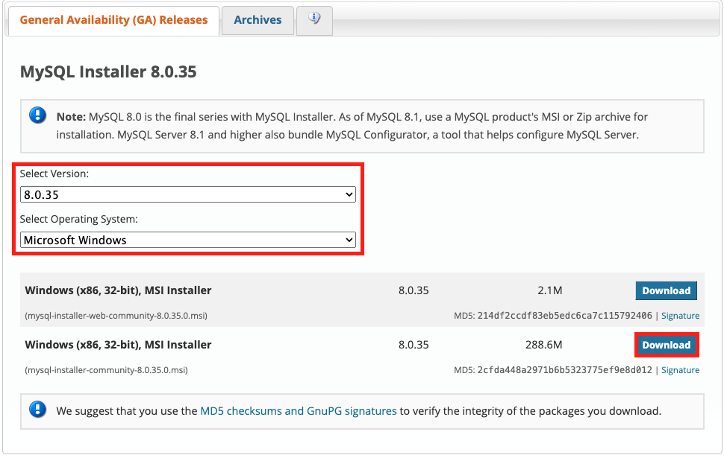724x456 pixels.
Task: Open the General Availability (GA) Releases tab
Action: click(x=114, y=21)
